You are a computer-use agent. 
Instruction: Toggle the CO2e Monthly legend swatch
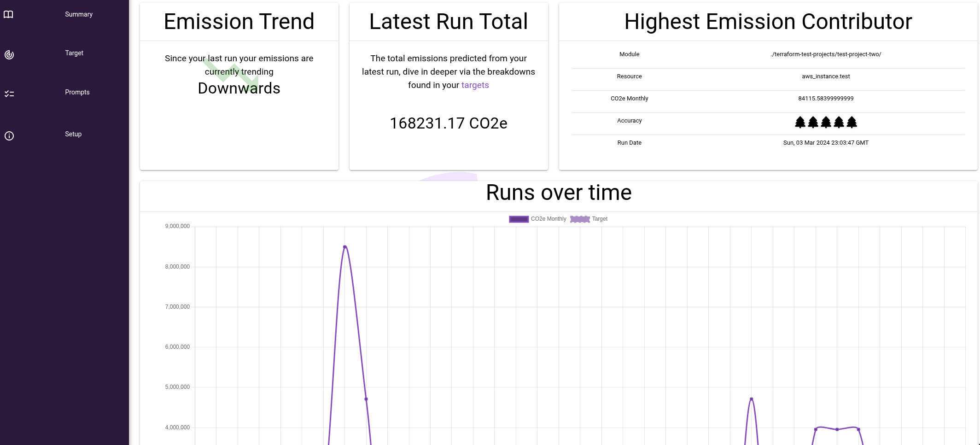tap(519, 219)
